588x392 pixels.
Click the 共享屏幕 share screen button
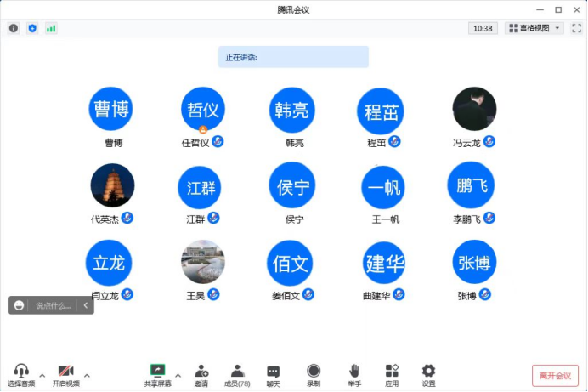click(x=157, y=374)
